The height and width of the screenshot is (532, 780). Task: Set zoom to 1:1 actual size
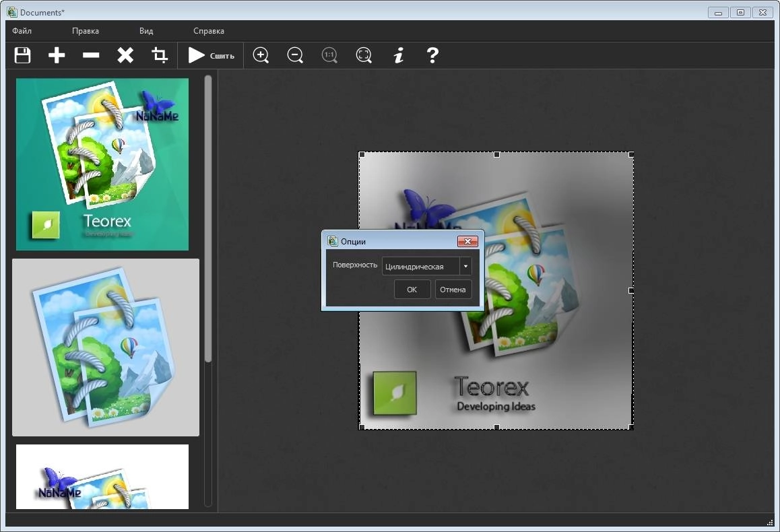pos(329,55)
